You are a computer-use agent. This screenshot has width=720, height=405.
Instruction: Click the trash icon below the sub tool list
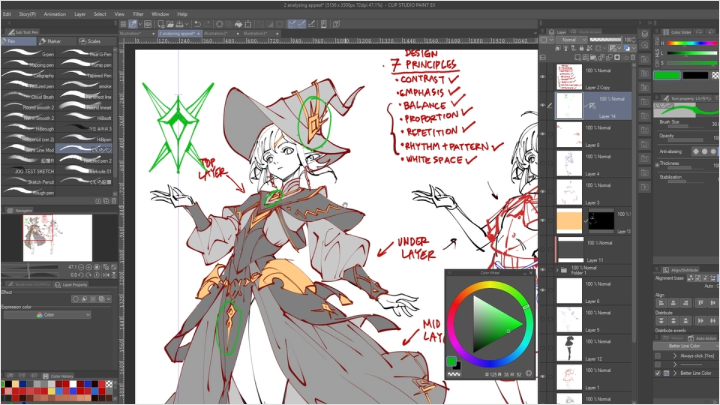(114, 201)
